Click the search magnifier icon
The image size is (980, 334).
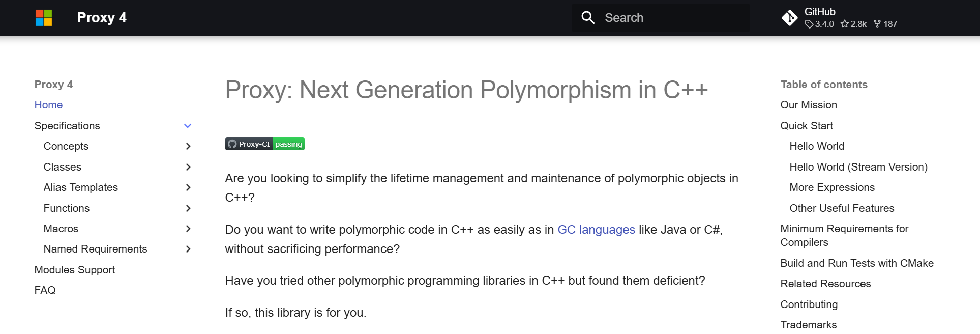coord(588,18)
